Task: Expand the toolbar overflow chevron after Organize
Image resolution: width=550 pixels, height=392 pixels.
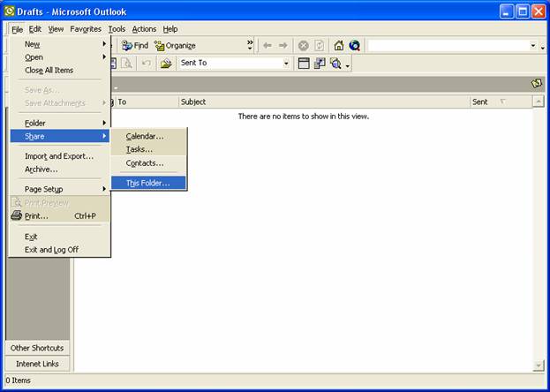Action: [250, 45]
